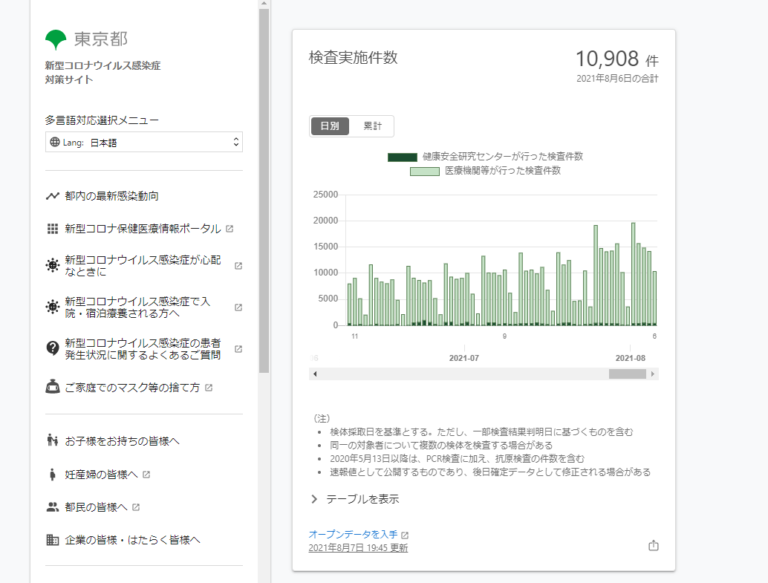Image resolution: width=768 pixels, height=583 pixels.
Task: Open 患者発生状況に関するよくあるご質問 link
Action: pyautogui.click(x=143, y=349)
